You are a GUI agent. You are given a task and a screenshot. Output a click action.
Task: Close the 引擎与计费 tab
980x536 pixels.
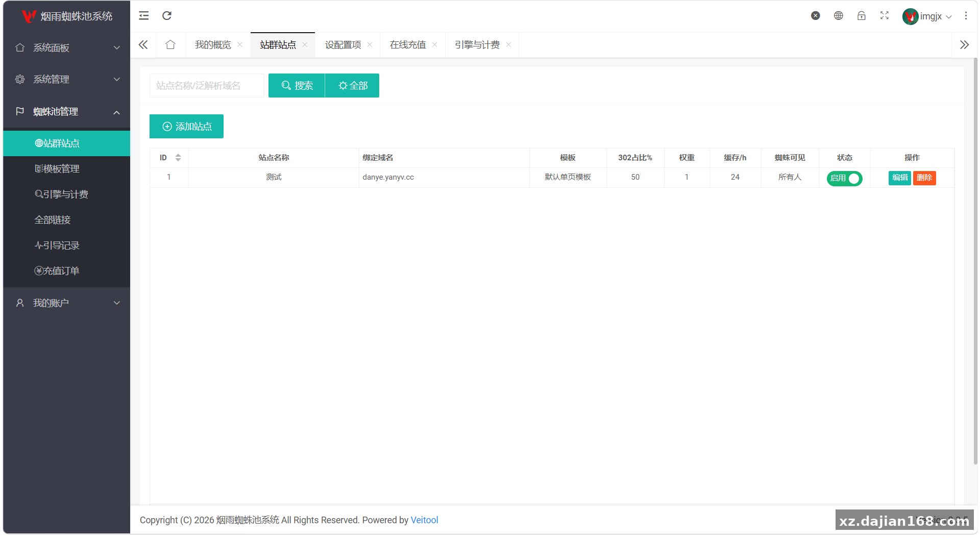click(508, 45)
